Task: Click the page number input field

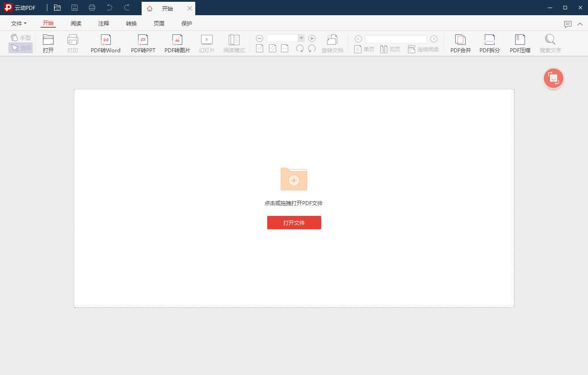Action: coord(396,39)
